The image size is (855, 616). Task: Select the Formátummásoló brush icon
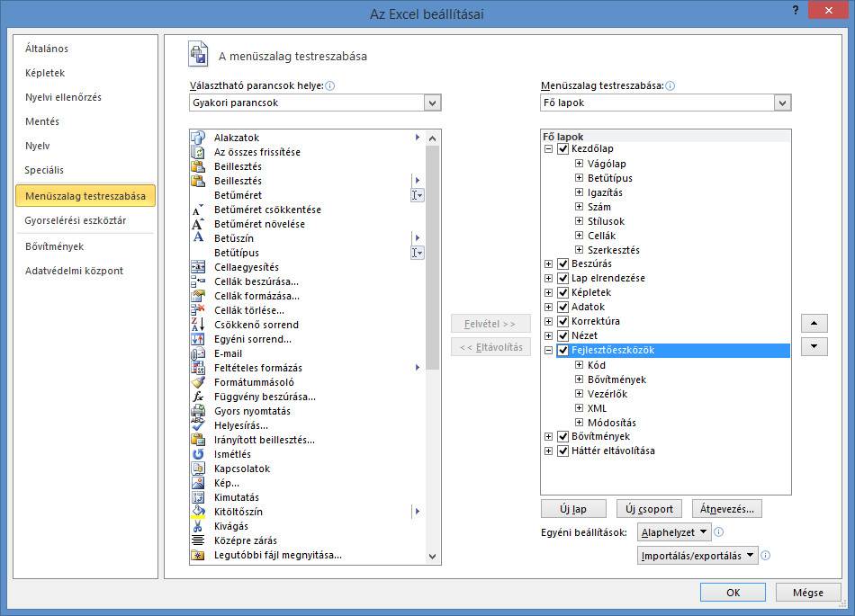tap(198, 382)
